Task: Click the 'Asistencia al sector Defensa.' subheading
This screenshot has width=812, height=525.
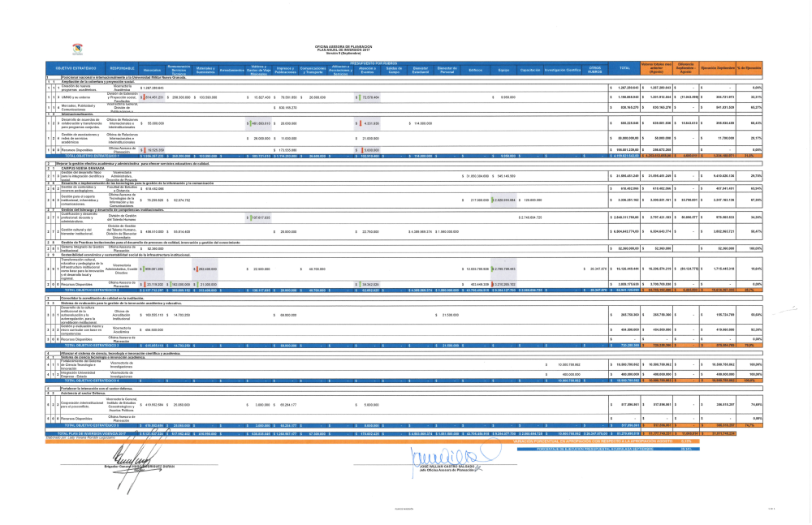Action: 84,393
